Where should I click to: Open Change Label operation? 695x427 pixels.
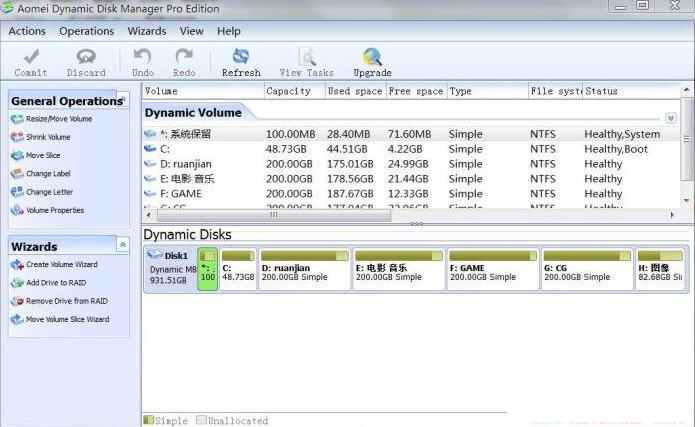coord(40,173)
